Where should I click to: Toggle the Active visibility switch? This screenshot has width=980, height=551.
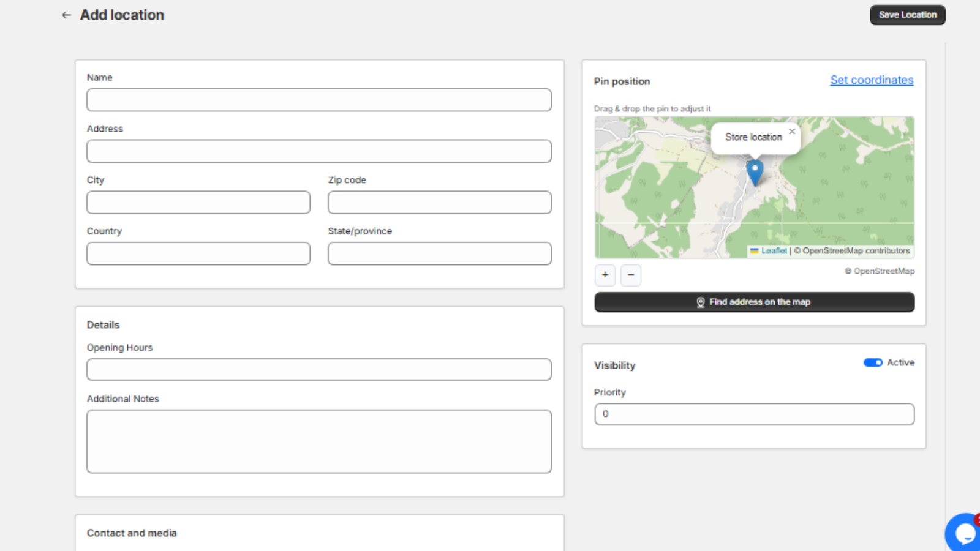click(873, 362)
